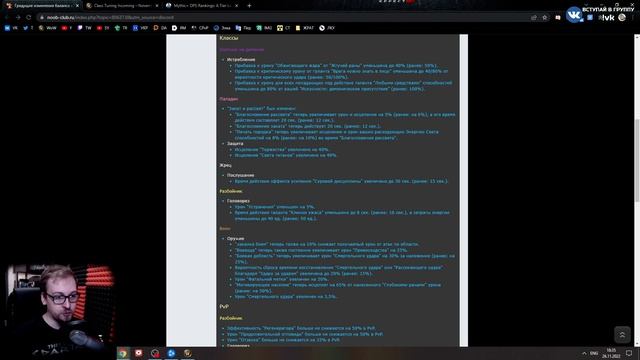Open the Google bookmark
640x360 pixels.
222,28
